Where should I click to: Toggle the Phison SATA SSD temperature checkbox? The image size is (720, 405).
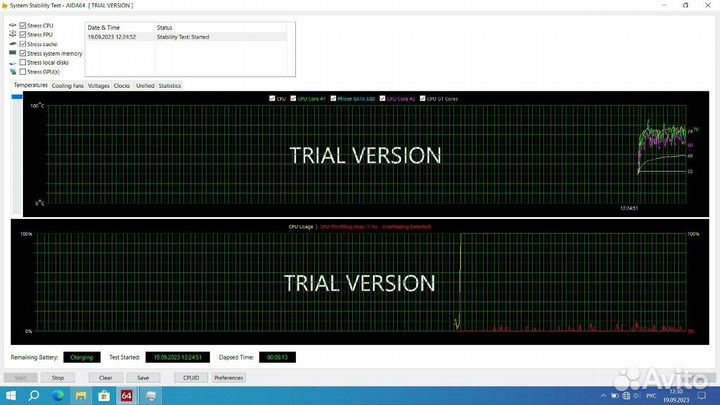pyautogui.click(x=333, y=98)
